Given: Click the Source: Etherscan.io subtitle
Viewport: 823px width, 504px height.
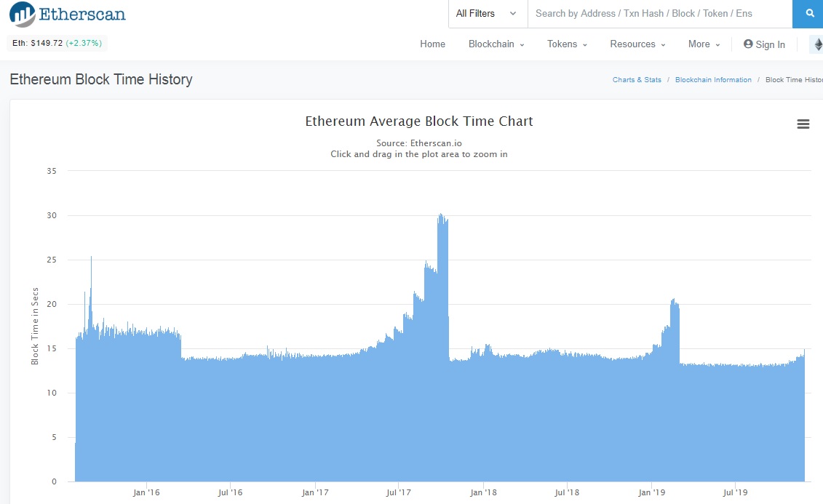Looking at the screenshot, I should tap(419, 143).
